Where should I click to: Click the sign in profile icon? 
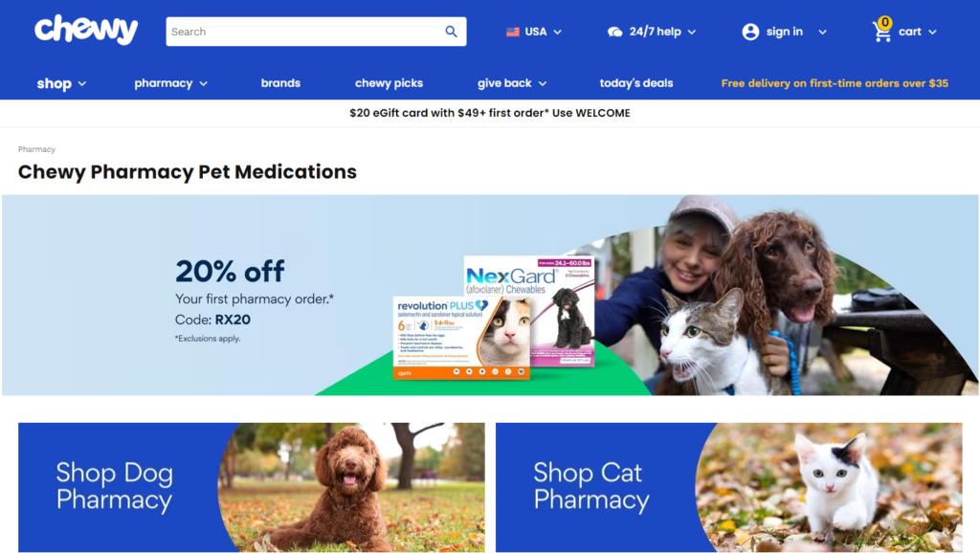click(x=750, y=32)
